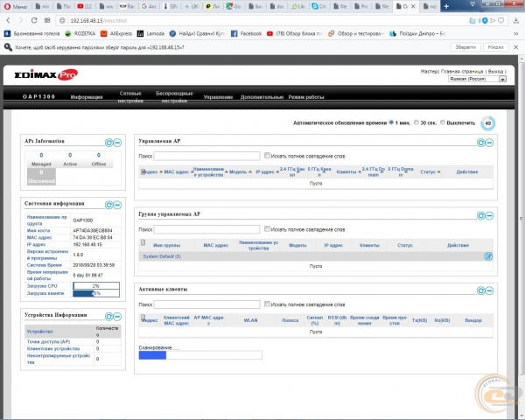Image resolution: width=525 pixels, height=420 pixels.
Task: Collapse the Системная информация panel
Action: (x=117, y=205)
